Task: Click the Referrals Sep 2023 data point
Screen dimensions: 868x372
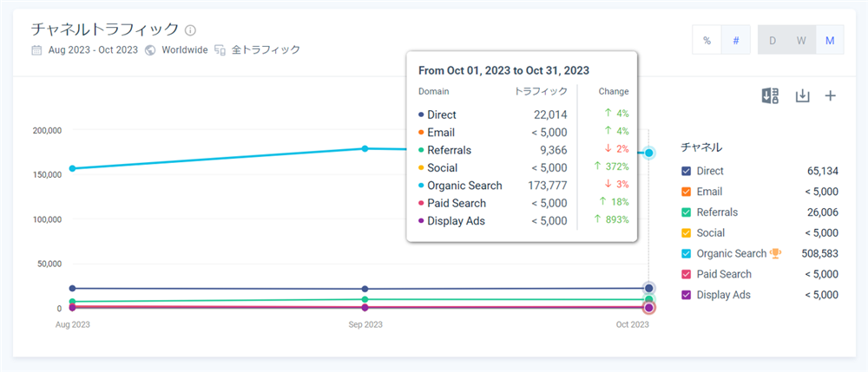Action: tap(365, 299)
